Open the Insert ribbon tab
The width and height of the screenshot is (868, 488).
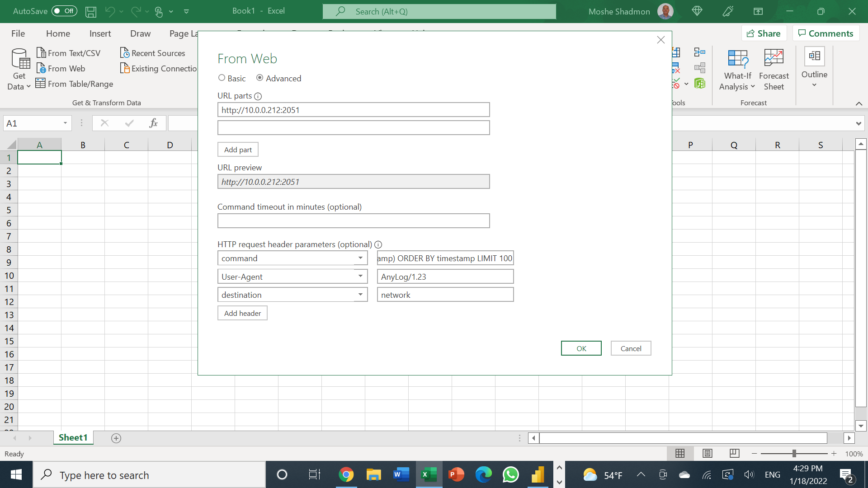(100, 33)
